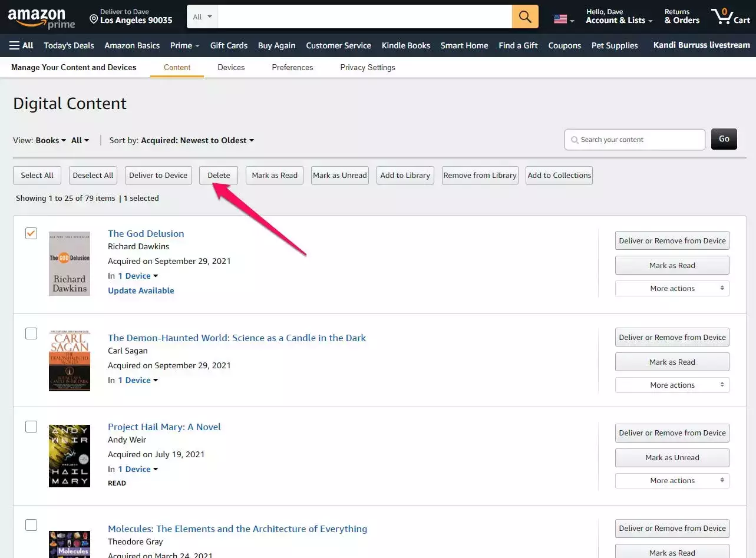Open Returns & Orders link
The width and height of the screenshot is (756, 558).
682,16
